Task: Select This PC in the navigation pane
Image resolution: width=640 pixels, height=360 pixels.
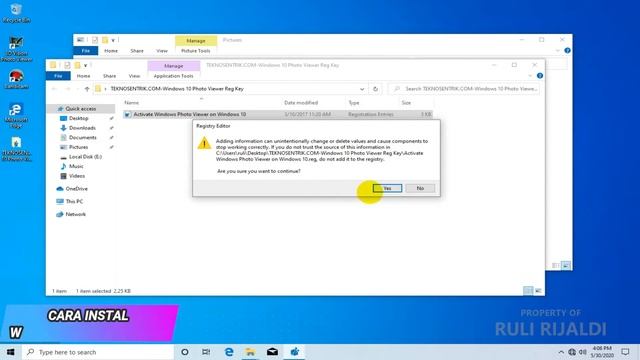Action: [x=74, y=201]
